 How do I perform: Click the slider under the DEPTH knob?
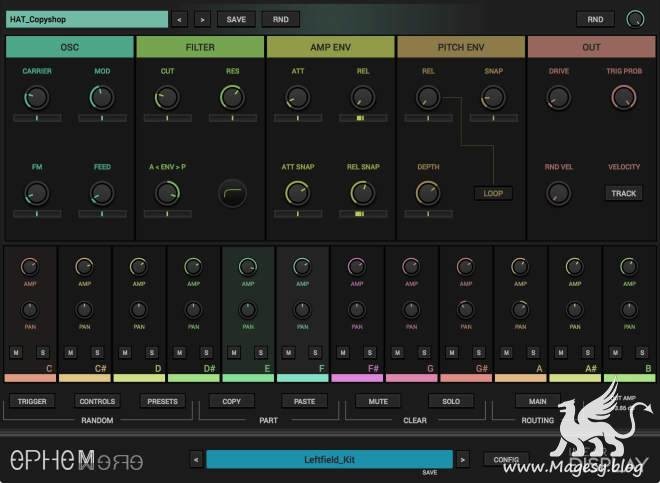click(428, 214)
